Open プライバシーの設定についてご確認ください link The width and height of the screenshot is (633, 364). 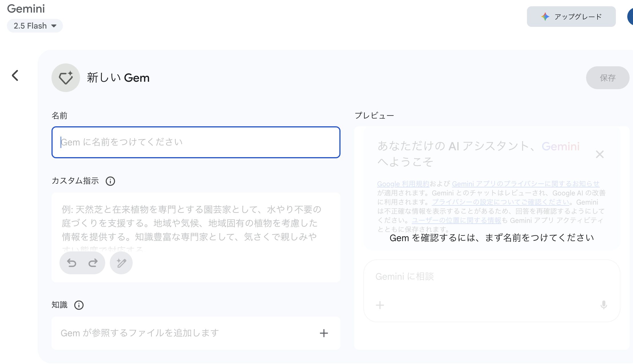(500, 202)
